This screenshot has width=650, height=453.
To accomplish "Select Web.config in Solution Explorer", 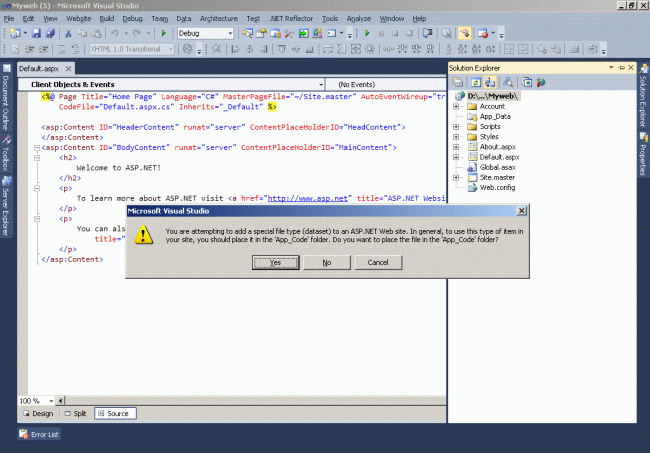I will point(497,188).
